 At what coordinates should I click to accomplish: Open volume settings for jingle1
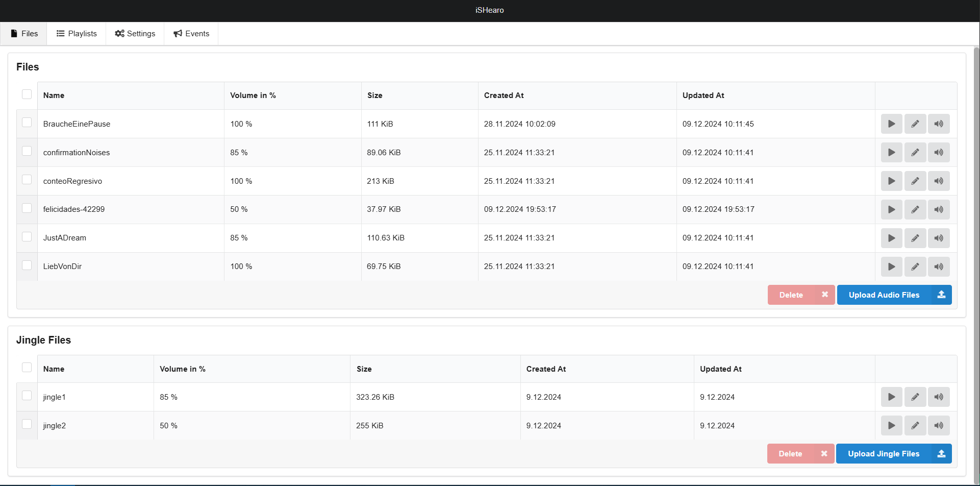click(x=939, y=397)
